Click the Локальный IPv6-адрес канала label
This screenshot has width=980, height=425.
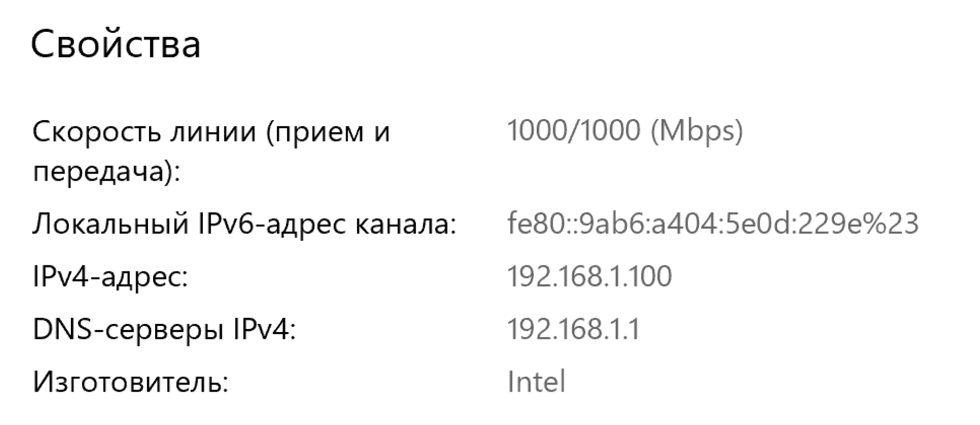coord(244,224)
